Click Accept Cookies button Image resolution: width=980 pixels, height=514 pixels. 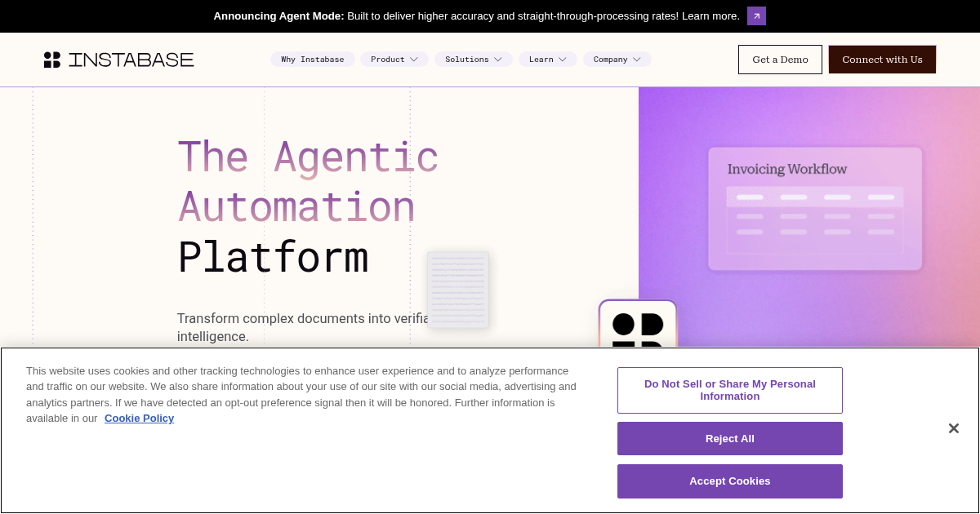coord(730,481)
